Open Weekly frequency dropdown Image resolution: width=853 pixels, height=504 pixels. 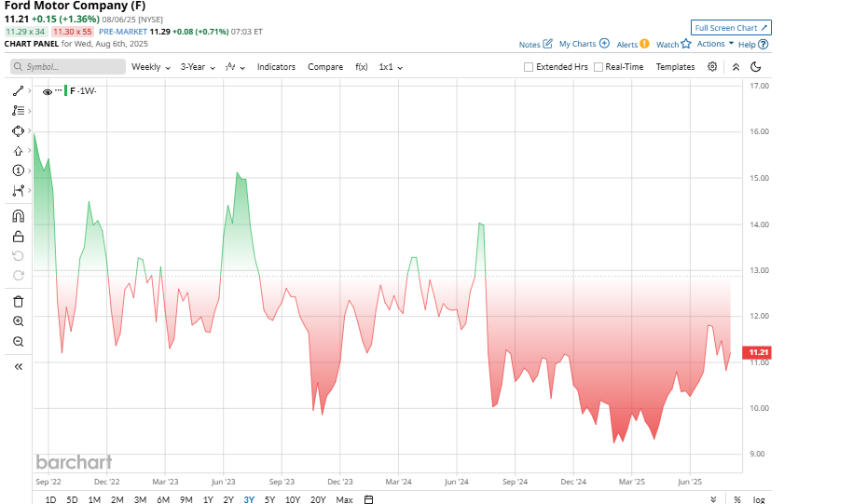coord(151,67)
